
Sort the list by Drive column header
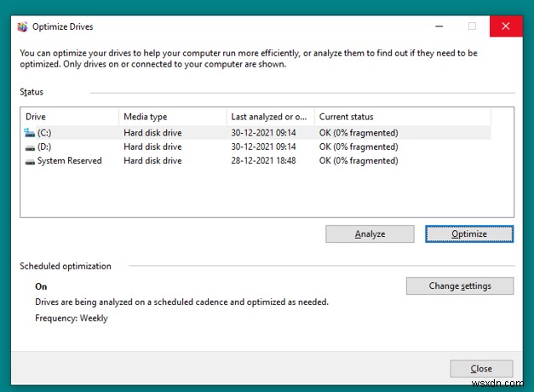click(68, 117)
